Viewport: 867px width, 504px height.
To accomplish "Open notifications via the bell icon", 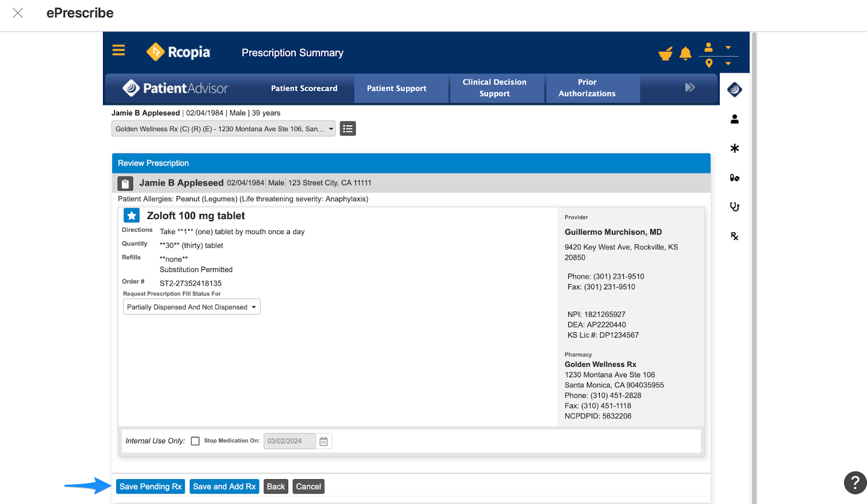I will pyautogui.click(x=685, y=53).
